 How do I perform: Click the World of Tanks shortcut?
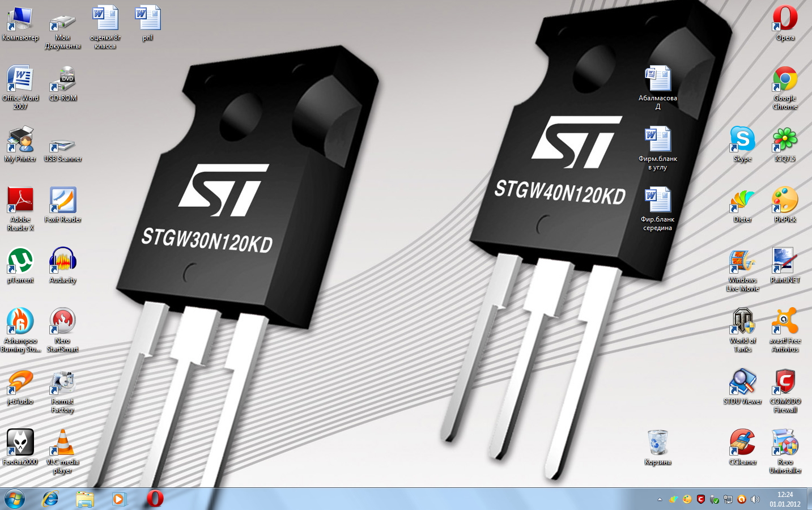742,322
